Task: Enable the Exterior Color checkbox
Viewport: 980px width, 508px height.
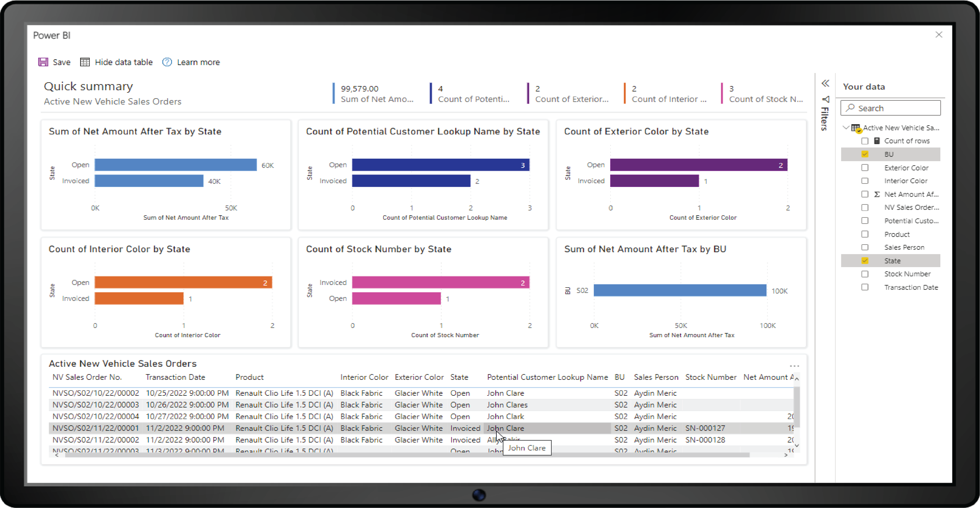Action: [865, 167]
